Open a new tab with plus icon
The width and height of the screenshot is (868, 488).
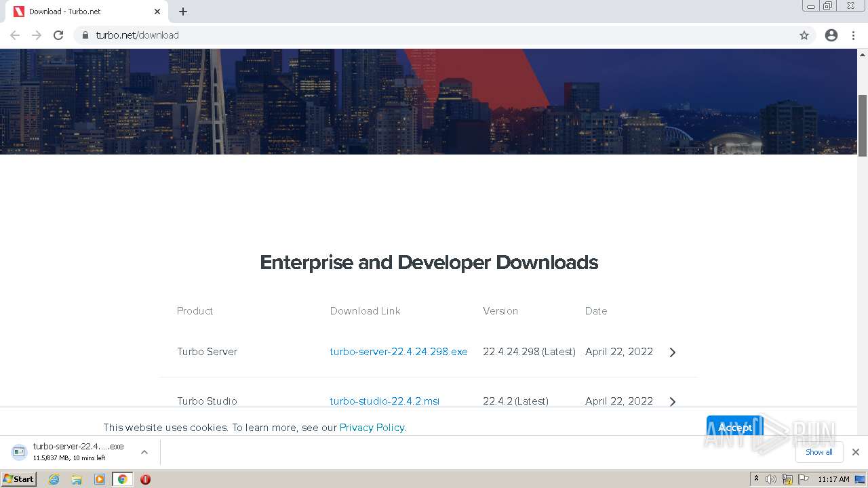click(183, 12)
